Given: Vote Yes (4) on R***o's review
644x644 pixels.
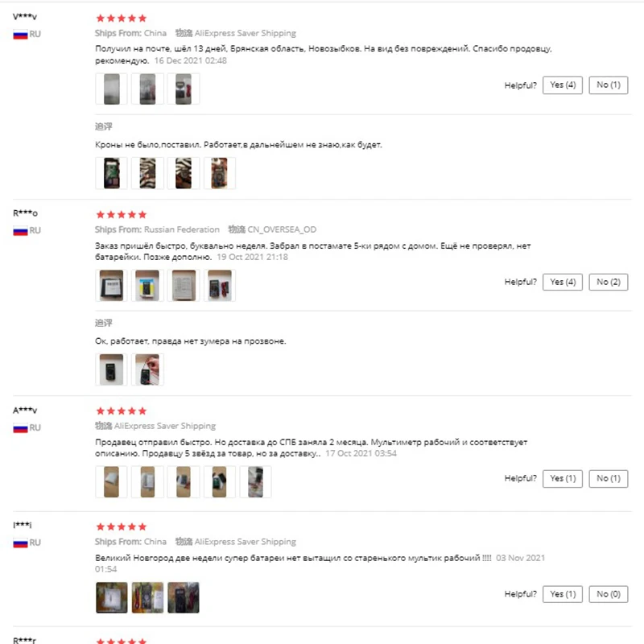Looking at the screenshot, I should click(563, 282).
